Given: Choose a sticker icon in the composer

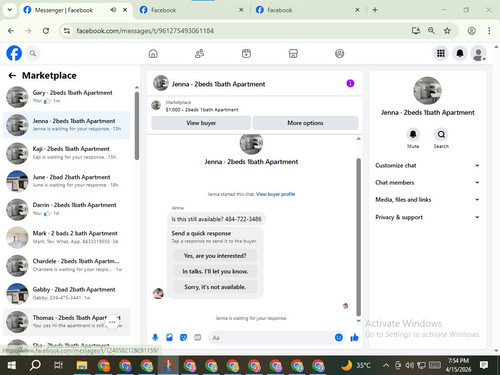Looking at the screenshot, I should (x=183, y=338).
